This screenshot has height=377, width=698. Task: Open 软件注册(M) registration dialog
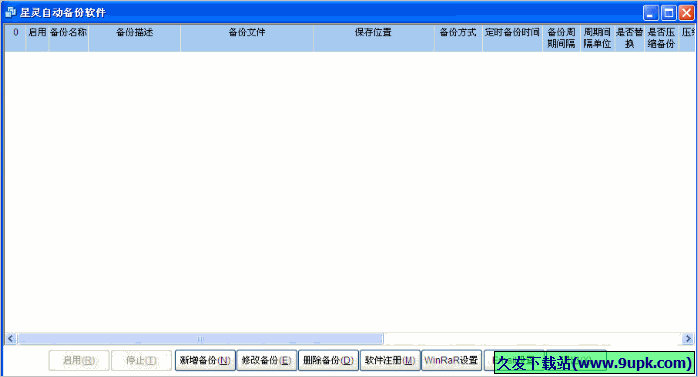390,360
